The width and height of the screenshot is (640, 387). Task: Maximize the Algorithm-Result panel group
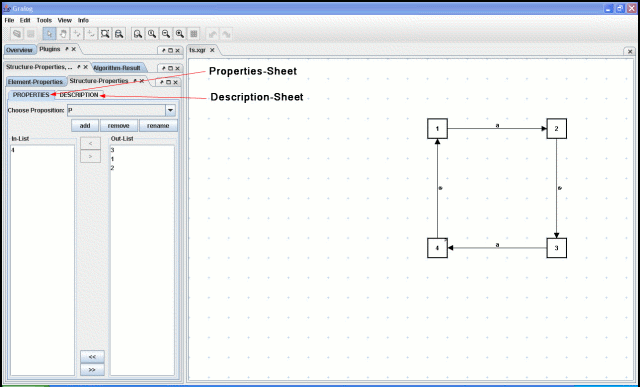click(171, 68)
